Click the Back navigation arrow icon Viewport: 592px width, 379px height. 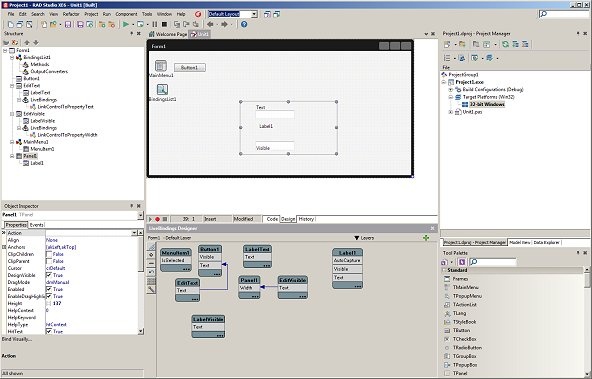(210, 24)
